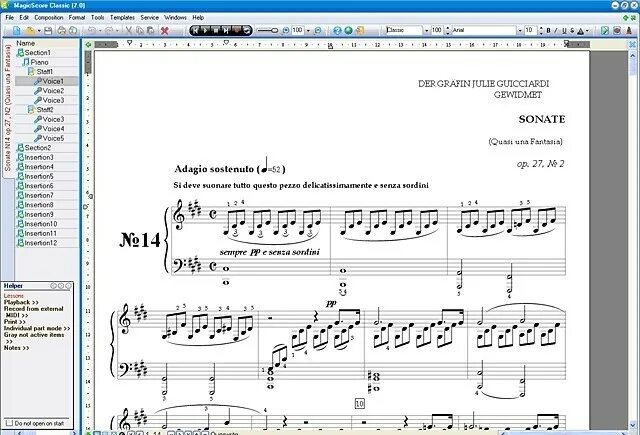640x435 pixels.
Task: Delete with the red X icon
Action: [x=165, y=31]
